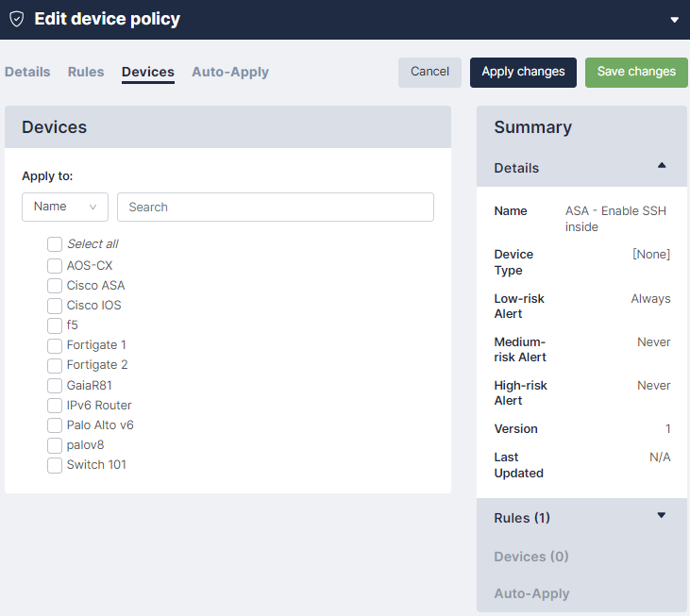This screenshot has height=616, width=690.
Task: Expand the Rules (1) summary section
Action: tap(661, 516)
